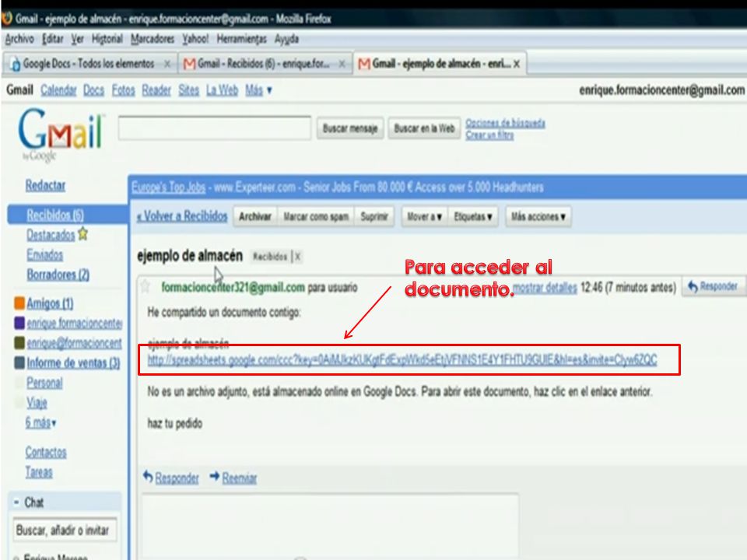This screenshot has width=747, height=560.
Task: Expand the Más menu in Google bar
Action: [258, 90]
